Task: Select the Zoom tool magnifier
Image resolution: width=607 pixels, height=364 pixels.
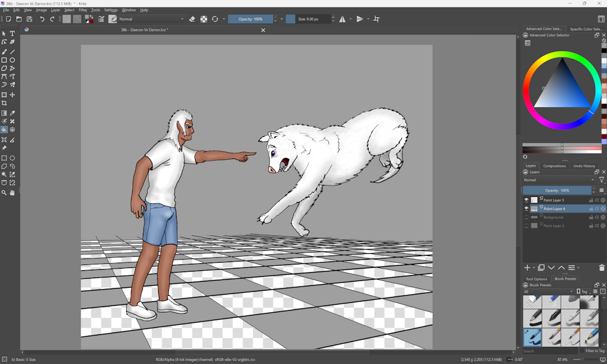Action: [x=4, y=193]
